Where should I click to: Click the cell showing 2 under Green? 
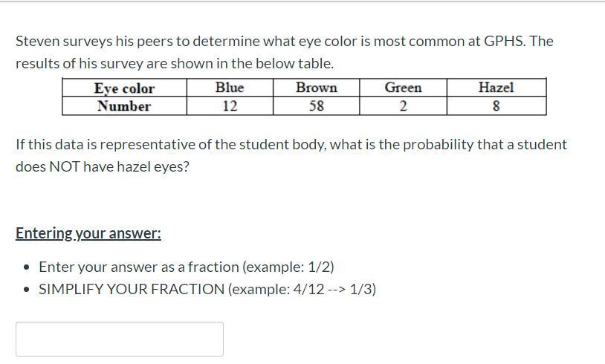tap(403, 106)
